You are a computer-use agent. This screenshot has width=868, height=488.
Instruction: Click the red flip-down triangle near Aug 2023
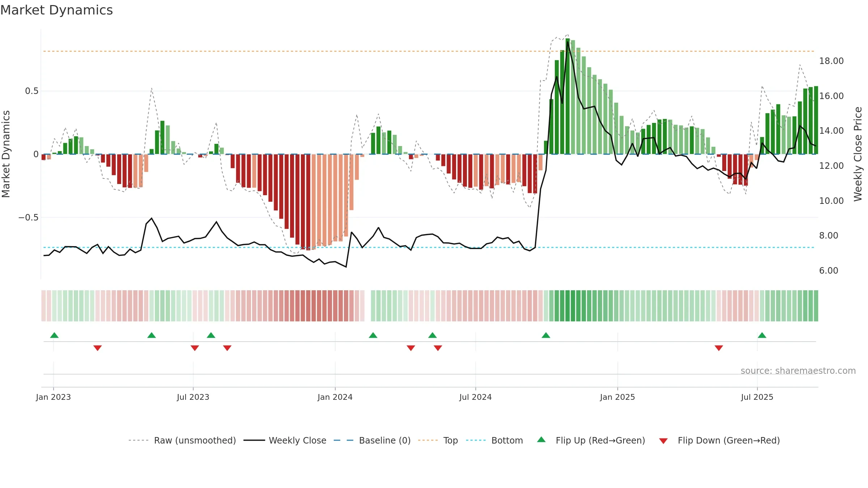(227, 348)
